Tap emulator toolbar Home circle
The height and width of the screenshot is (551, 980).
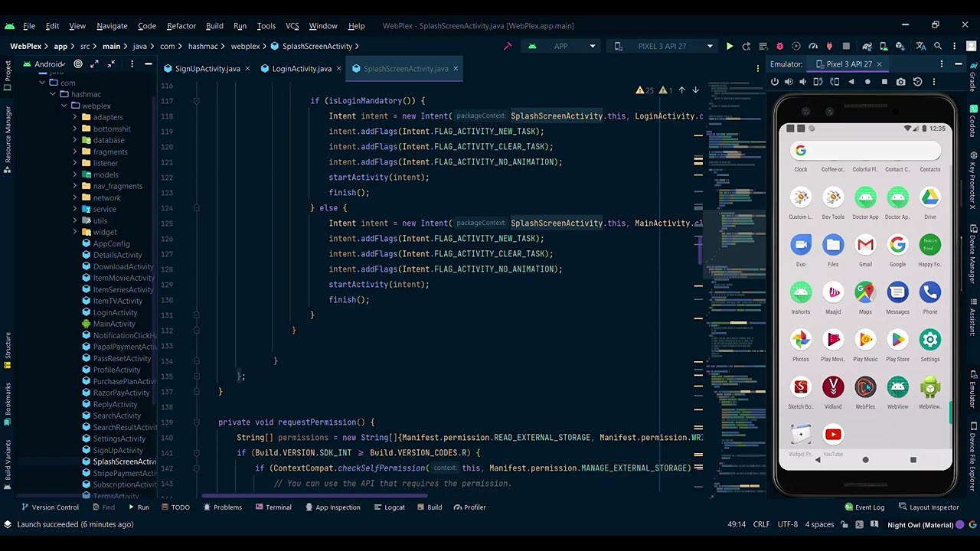coord(867,82)
